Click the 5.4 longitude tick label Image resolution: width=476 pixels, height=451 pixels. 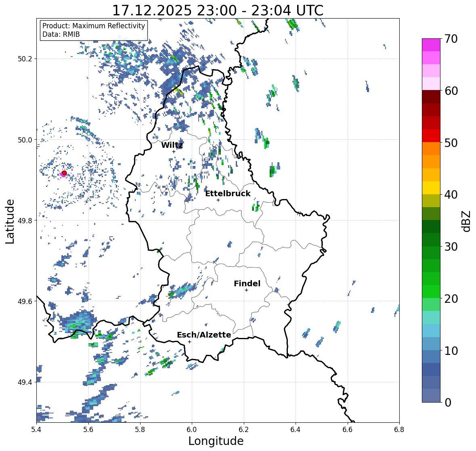36,430
